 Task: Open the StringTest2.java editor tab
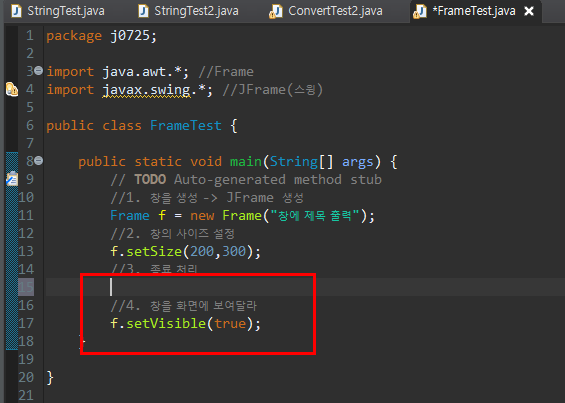(x=188, y=11)
